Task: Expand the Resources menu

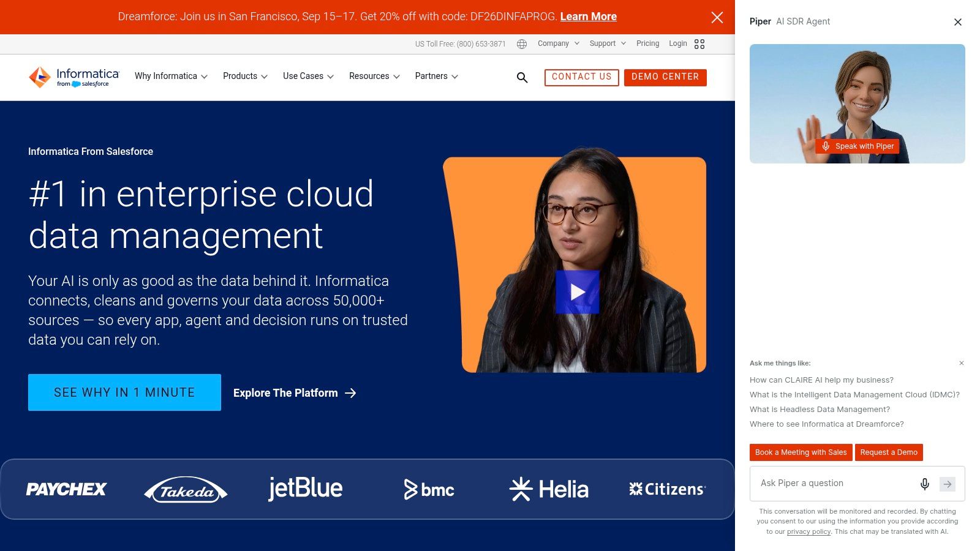Action: point(374,77)
